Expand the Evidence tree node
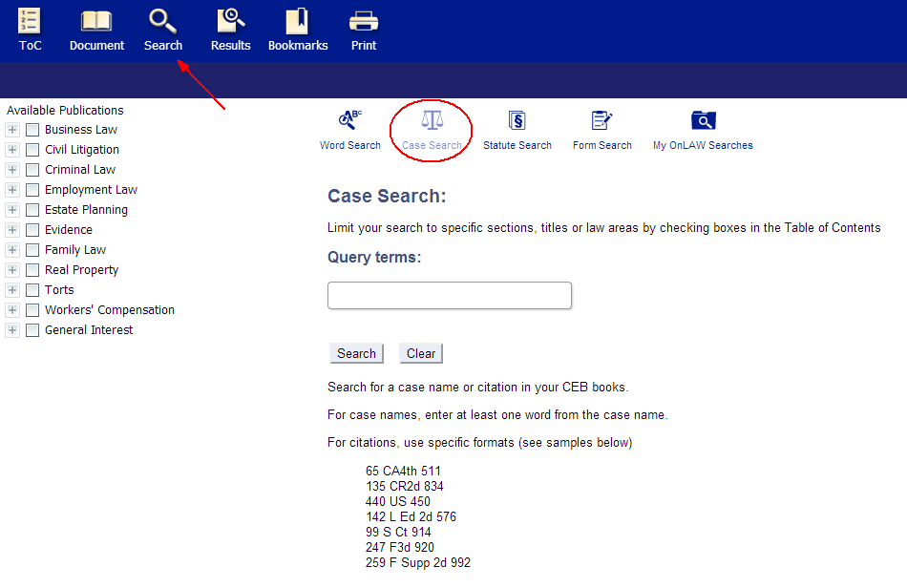 [x=12, y=229]
